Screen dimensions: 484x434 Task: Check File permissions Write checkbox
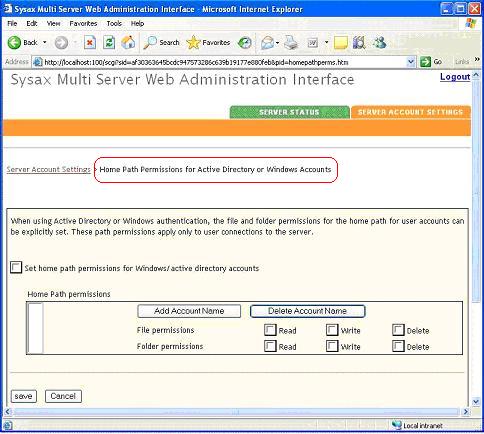pyautogui.click(x=332, y=330)
